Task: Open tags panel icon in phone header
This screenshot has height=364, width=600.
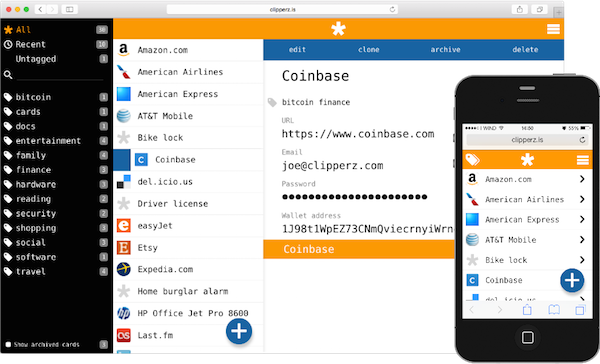Action: [473, 160]
